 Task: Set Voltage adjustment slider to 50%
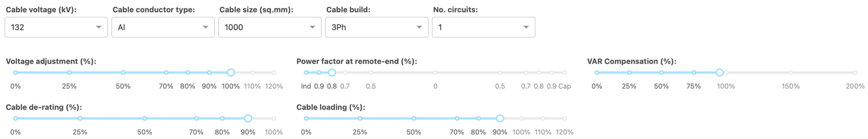point(123,72)
